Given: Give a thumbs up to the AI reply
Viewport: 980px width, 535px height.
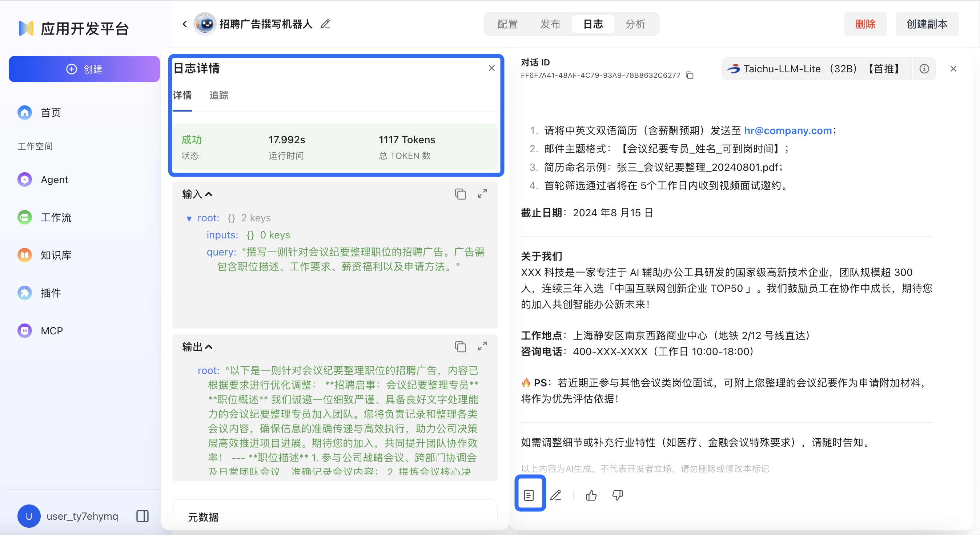Looking at the screenshot, I should point(591,495).
